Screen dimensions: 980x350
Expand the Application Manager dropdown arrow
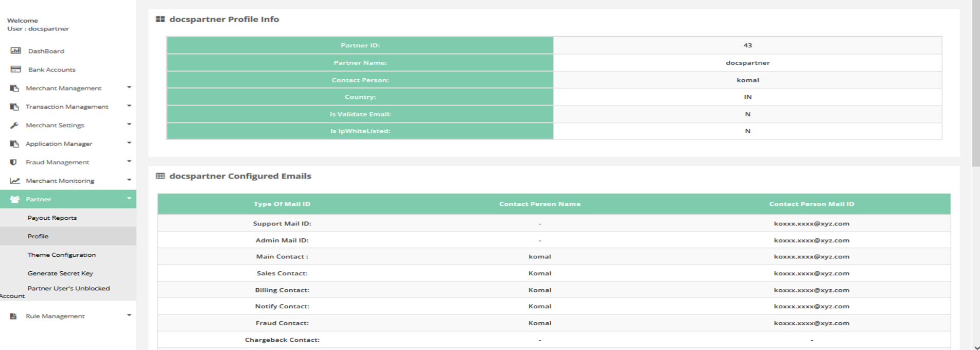pos(129,143)
